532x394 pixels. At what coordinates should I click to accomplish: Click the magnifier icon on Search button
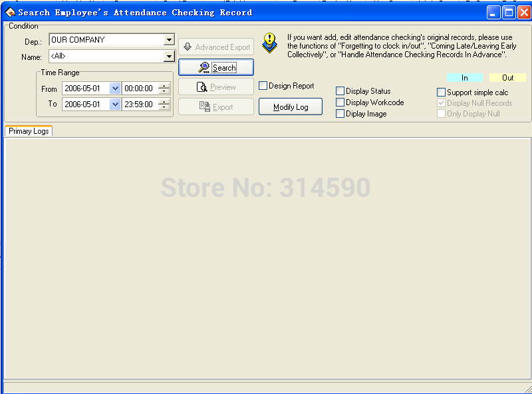coord(205,67)
